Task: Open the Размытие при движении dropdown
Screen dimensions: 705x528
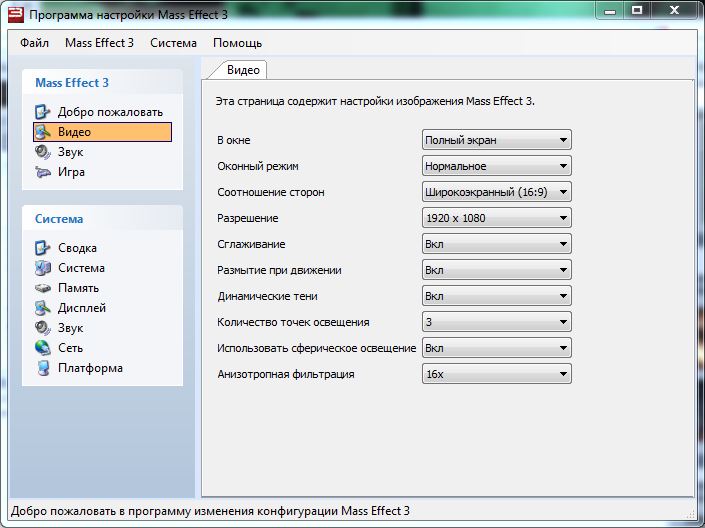Action: [497, 270]
